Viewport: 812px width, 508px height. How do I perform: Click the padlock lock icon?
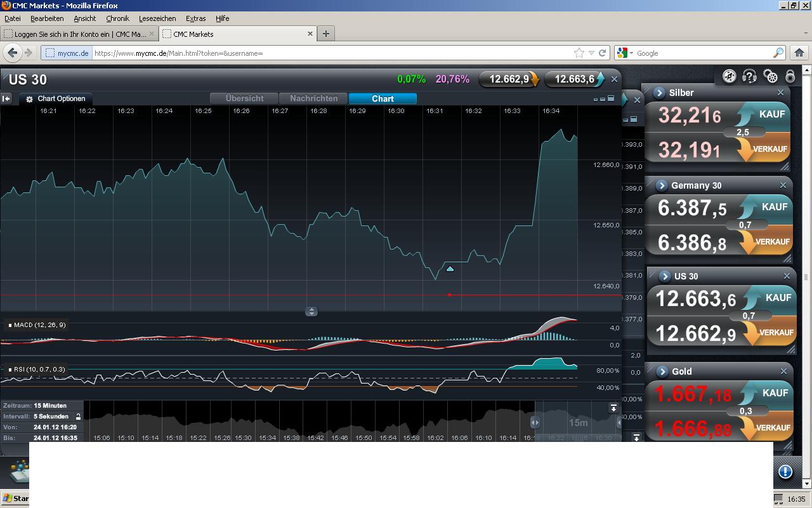click(790, 76)
